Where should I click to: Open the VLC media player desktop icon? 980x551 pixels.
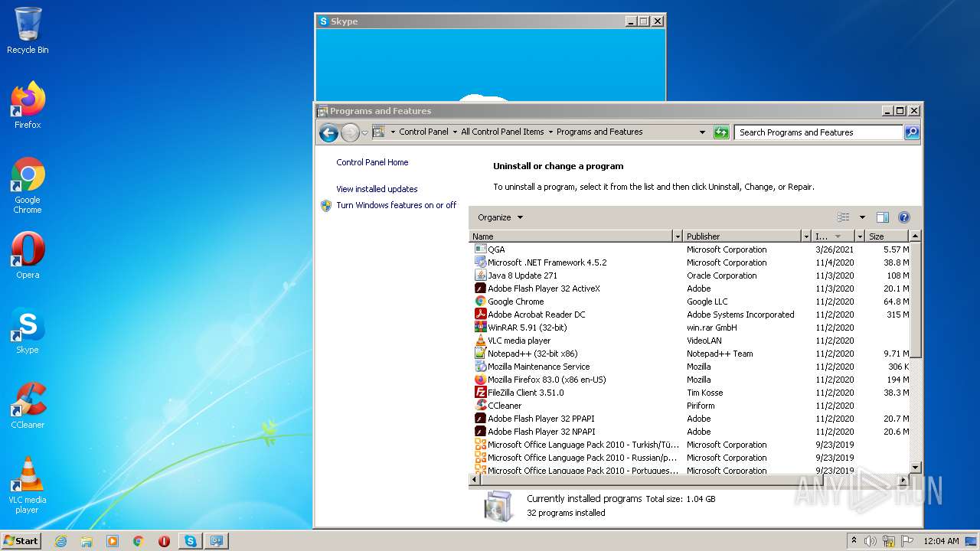point(28,485)
